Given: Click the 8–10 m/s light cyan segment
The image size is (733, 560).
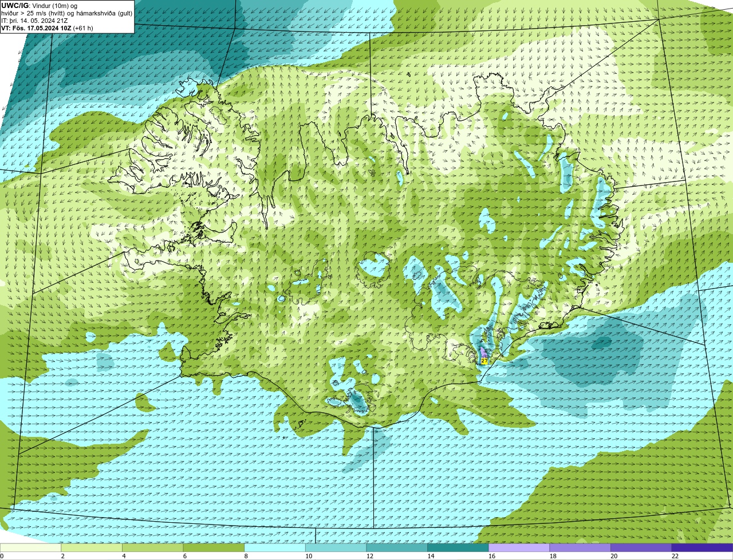Looking at the screenshot, I should click(x=275, y=547).
